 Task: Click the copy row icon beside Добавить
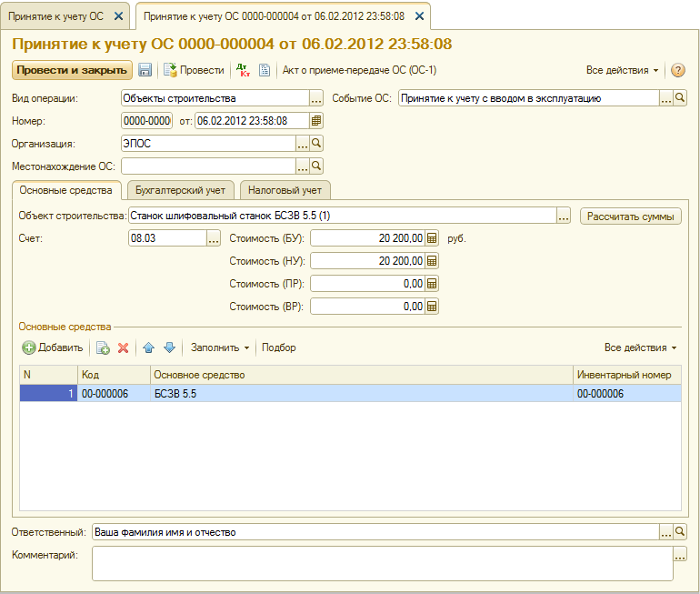pos(103,347)
